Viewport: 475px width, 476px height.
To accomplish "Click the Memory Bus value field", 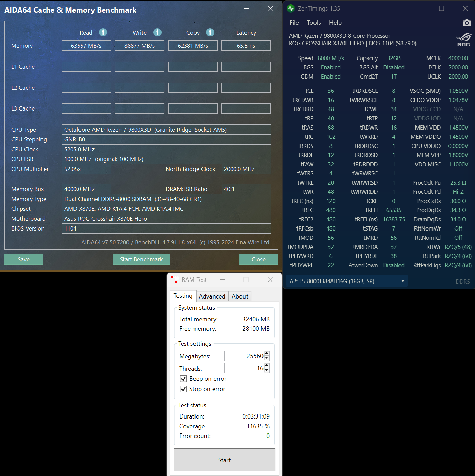I will tap(86, 189).
